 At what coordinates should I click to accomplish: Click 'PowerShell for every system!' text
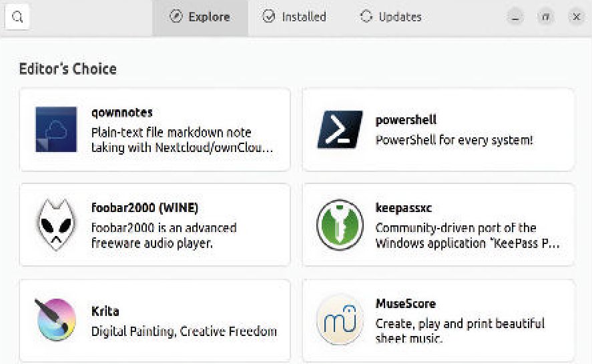(454, 140)
